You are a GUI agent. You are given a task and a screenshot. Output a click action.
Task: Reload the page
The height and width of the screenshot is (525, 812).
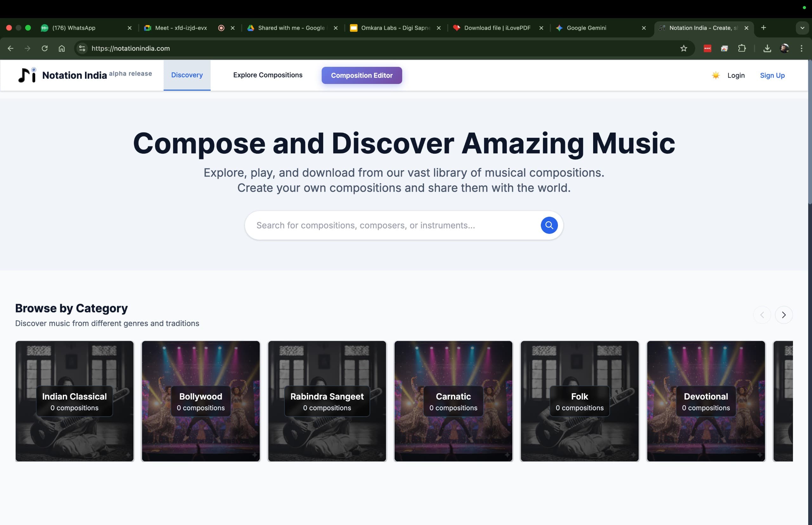[x=44, y=48]
